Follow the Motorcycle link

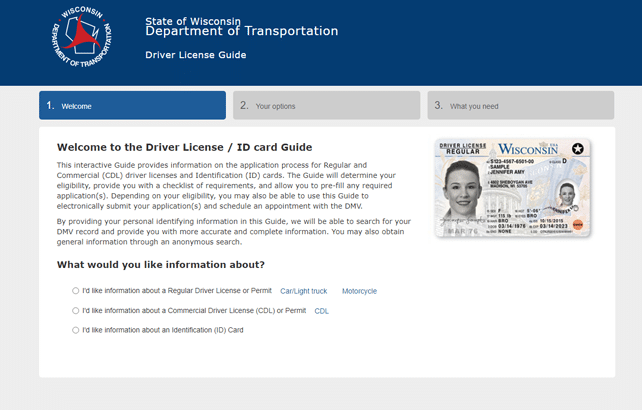point(359,291)
